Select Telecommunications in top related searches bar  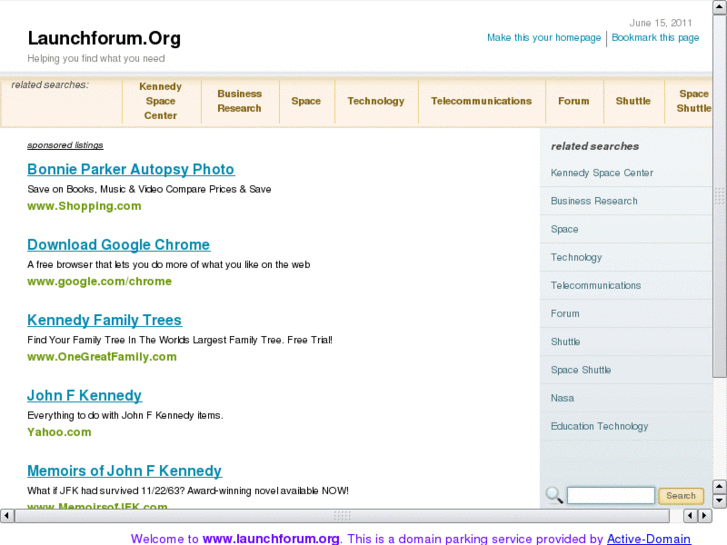coord(481,101)
